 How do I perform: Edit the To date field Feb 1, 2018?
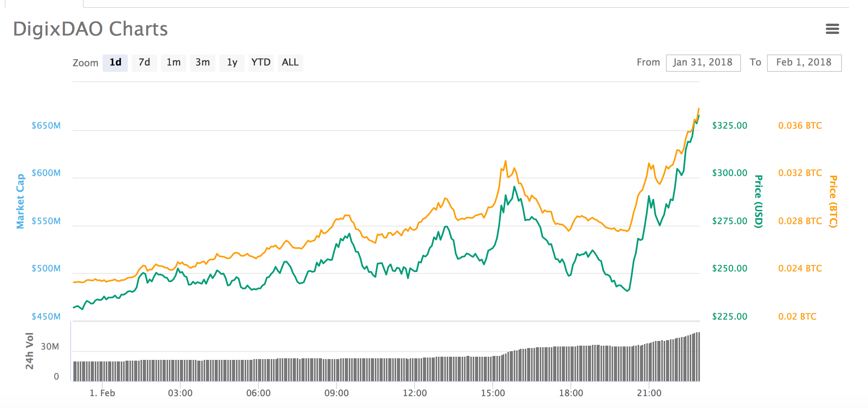point(804,63)
